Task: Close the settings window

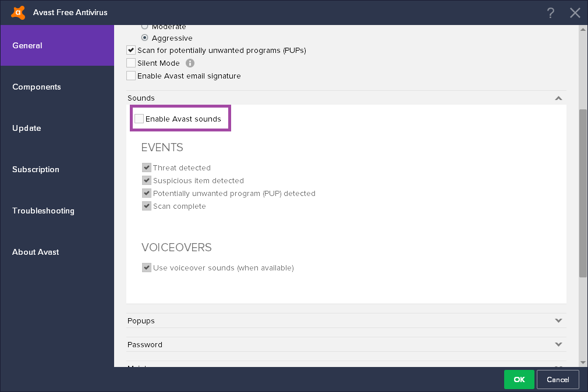Action: click(x=575, y=13)
